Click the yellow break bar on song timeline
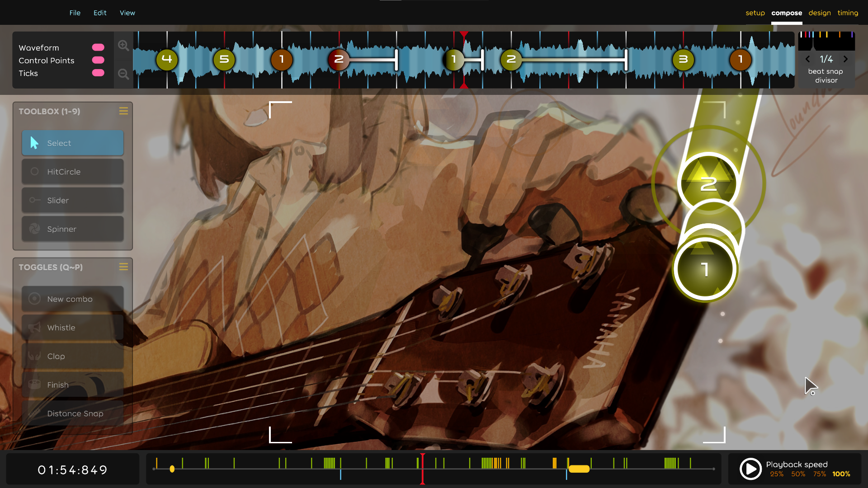 pos(579,469)
